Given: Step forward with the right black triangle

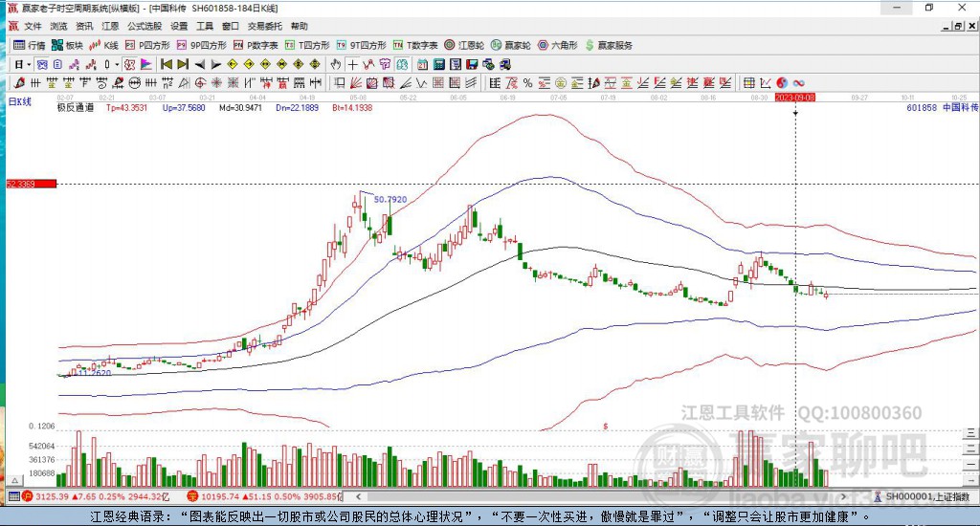Looking at the screenshot, I should point(215,64).
